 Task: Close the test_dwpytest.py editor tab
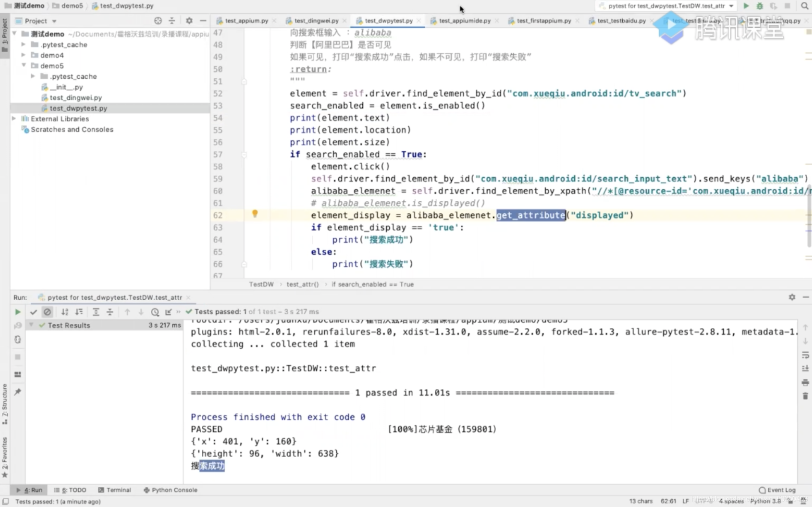click(419, 21)
